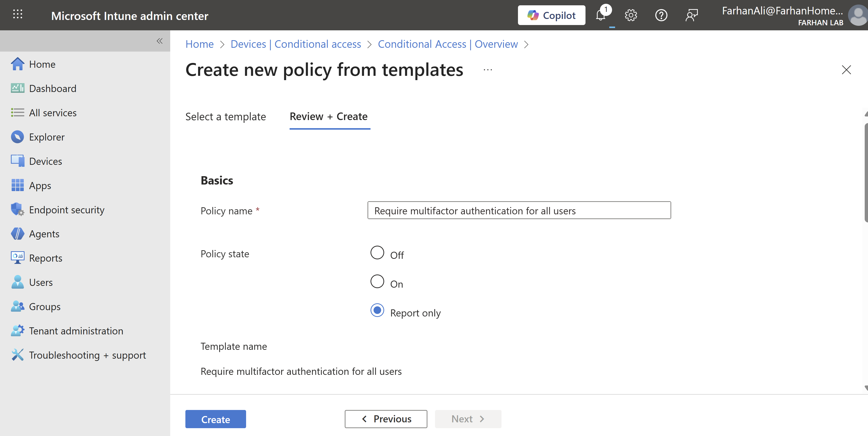Open Troubleshooting + support section

87,355
